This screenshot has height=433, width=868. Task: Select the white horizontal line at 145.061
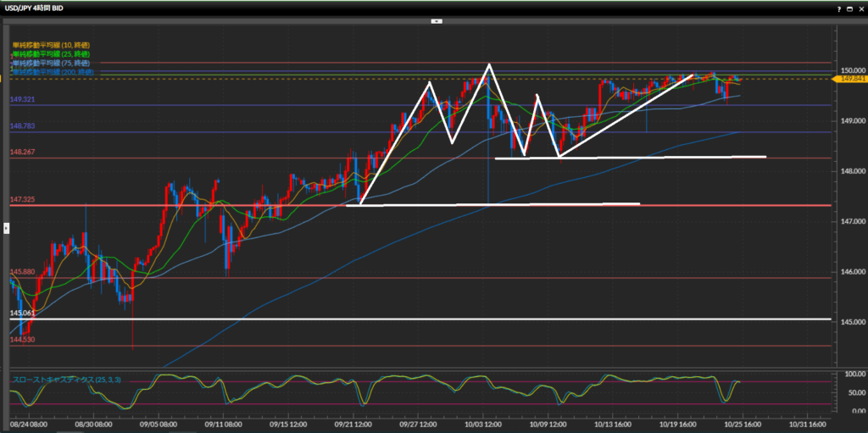424,319
